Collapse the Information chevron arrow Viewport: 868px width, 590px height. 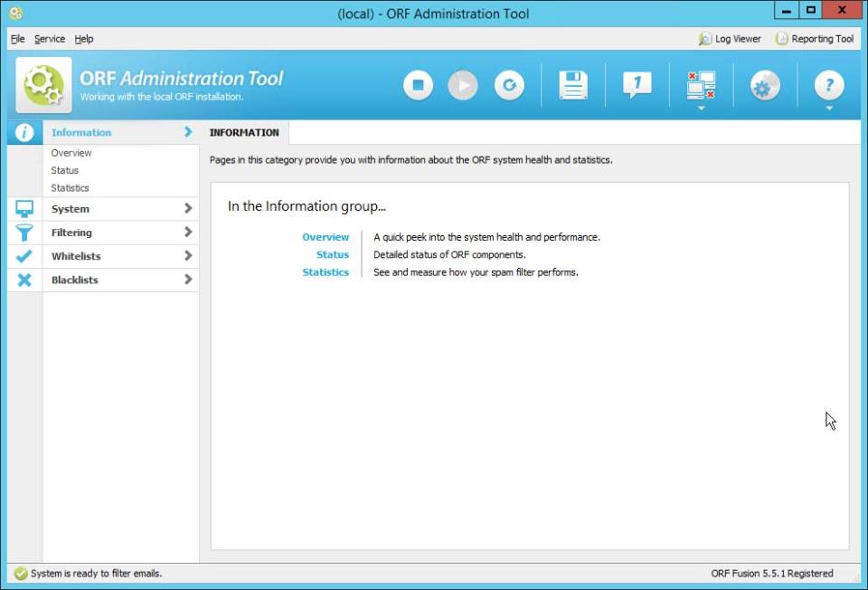pyautogui.click(x=188, y=132)
